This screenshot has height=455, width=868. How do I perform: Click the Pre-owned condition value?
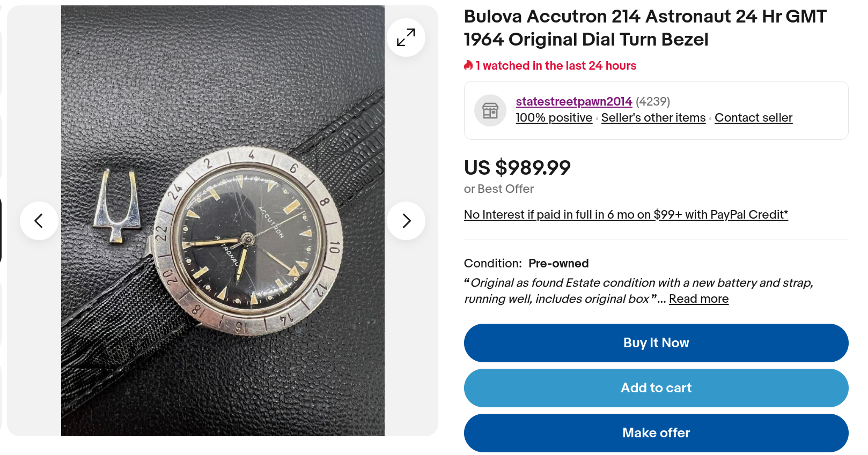tap(558, 264)
